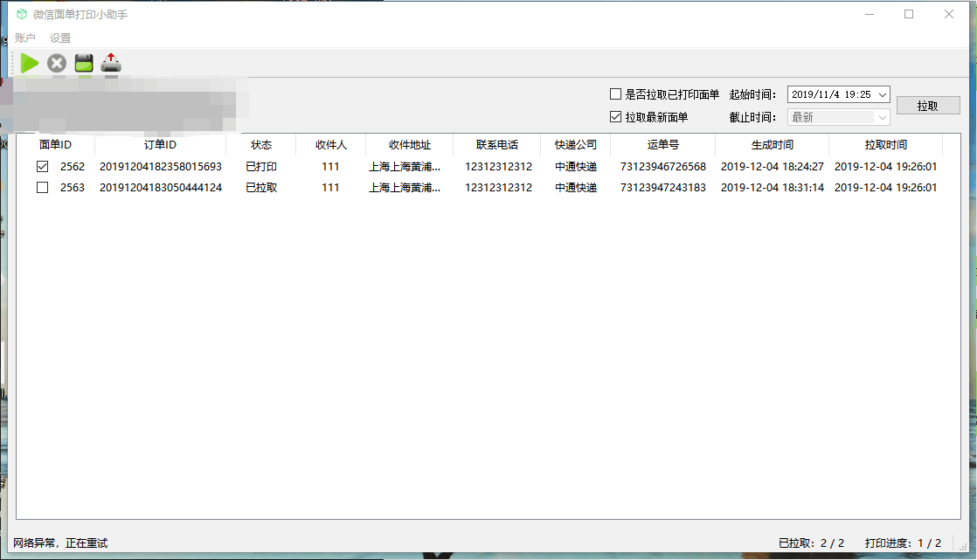977x560 pixels.
Task: Select order ID 20191204183050444124
Action: coord(161,188)
